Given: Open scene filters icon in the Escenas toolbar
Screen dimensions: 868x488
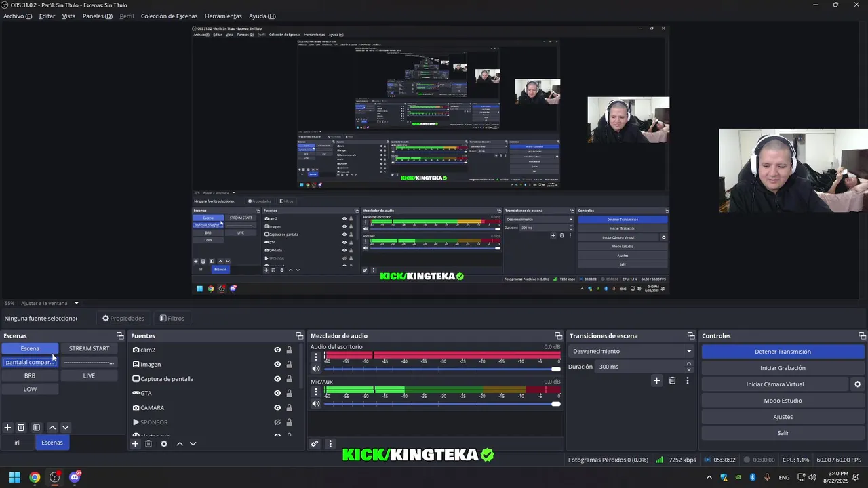Looking at the screenshot, I should click(37, 428).
